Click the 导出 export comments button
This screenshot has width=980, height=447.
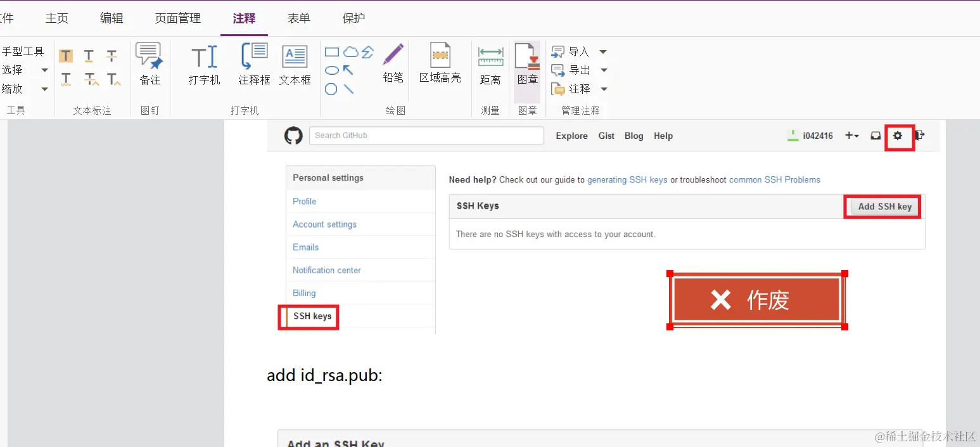tap(571, 70)
